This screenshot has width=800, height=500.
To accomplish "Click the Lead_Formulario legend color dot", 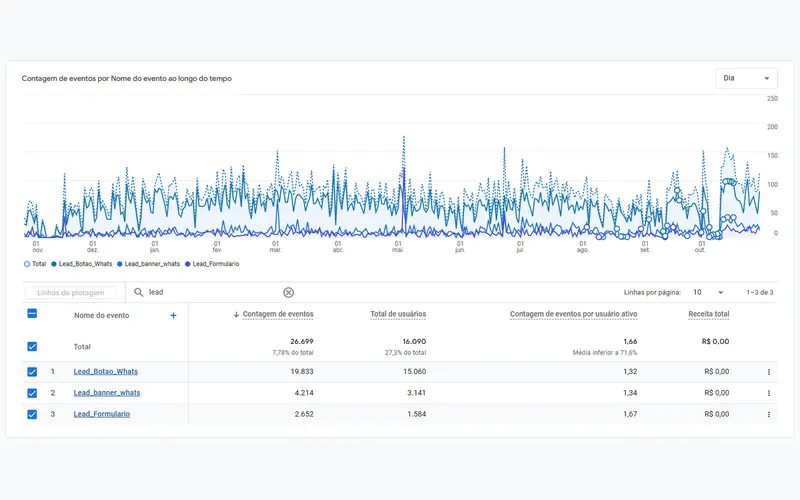I will click(188, 264).
